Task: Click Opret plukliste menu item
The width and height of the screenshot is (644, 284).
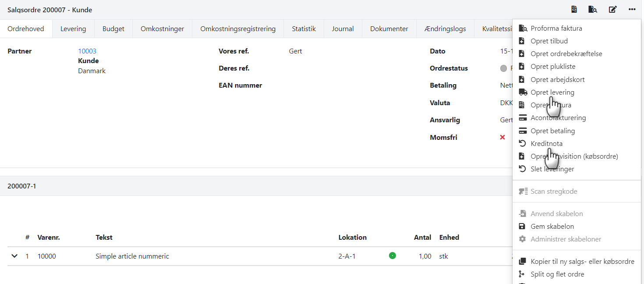Action: click(x=553, y=67)
